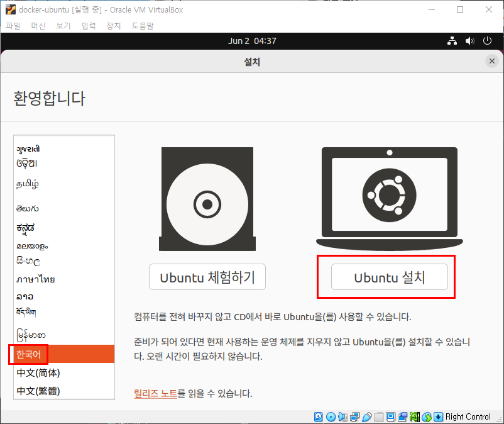The height and width of the screenshot is (424, 504).
Task: Select தமிழ் in the language list
Action: coord(64,184)
